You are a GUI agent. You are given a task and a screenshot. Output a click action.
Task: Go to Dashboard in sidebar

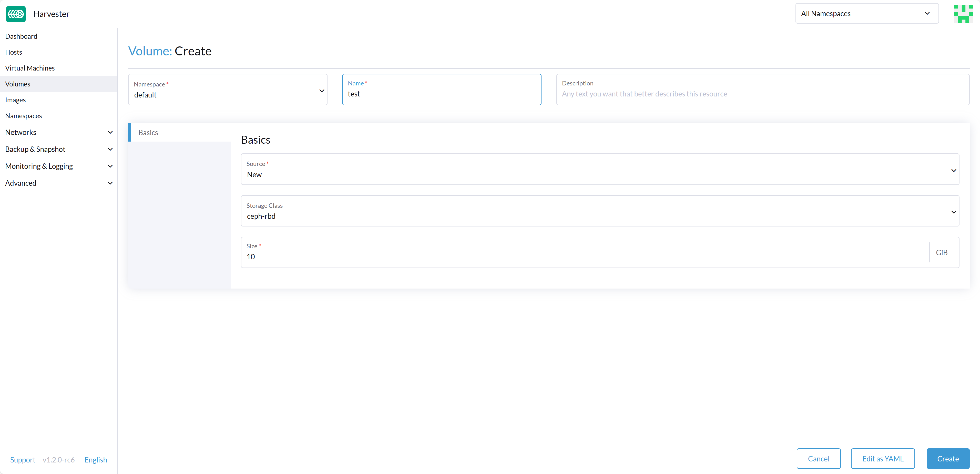(x=21, y=36)
